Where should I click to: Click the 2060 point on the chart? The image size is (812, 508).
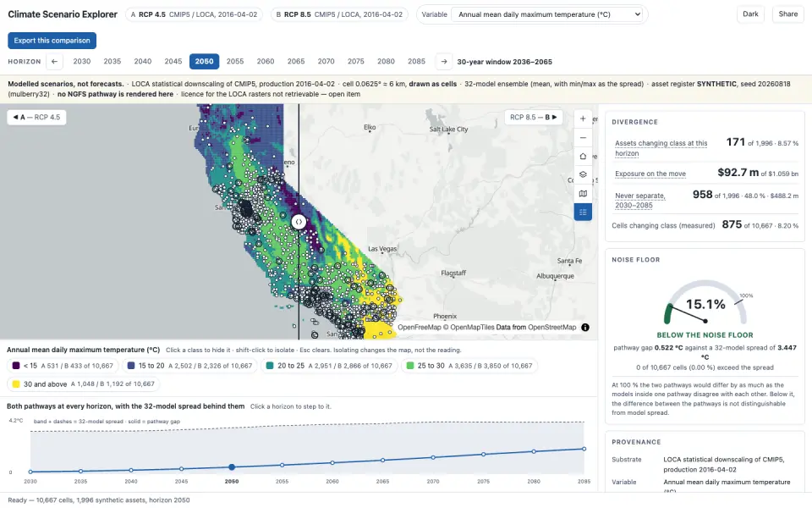tap(332, 462)
